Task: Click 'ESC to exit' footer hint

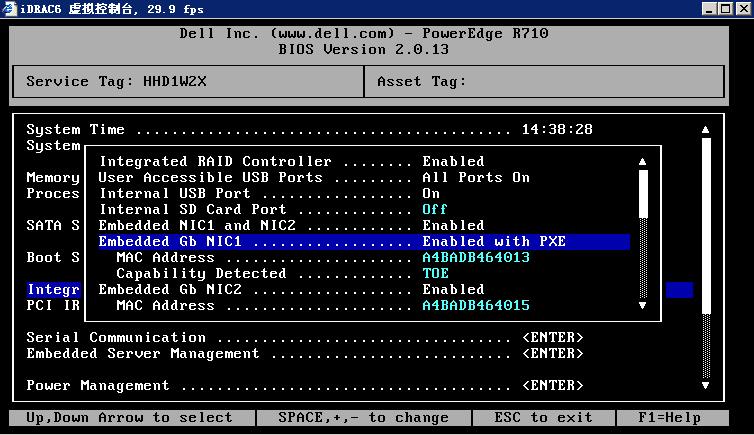Action: point(543,417)
